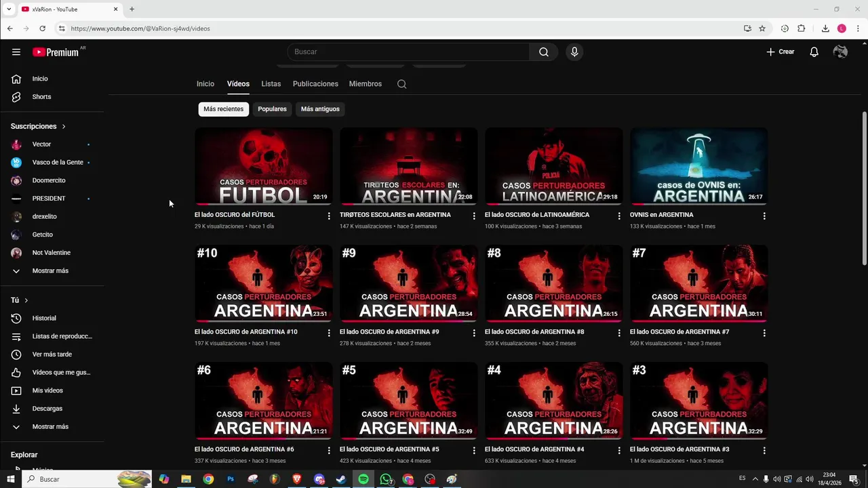Open the FÚTBOL video thumbnail
Screen dimensions: 868x488
[264, 166]
